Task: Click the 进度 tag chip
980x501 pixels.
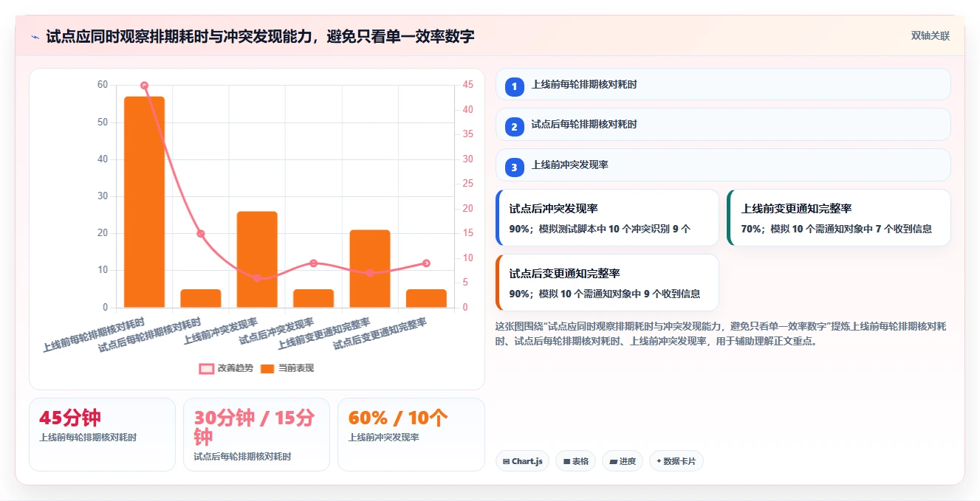Action: [623, 461]
